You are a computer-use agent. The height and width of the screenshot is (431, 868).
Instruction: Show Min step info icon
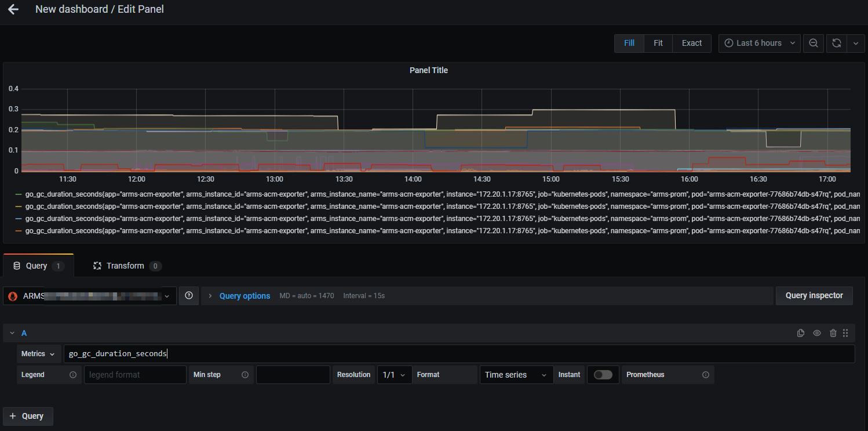click(x=245, y=375)
